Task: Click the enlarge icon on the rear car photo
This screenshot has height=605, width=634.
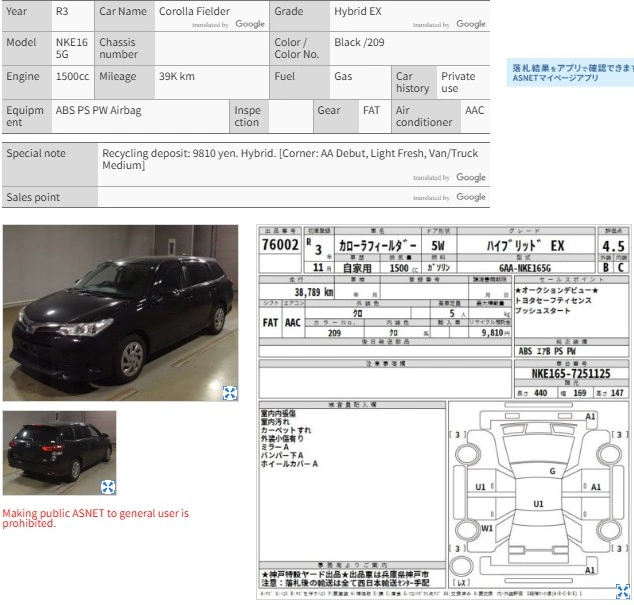Action: click(108, 487)
